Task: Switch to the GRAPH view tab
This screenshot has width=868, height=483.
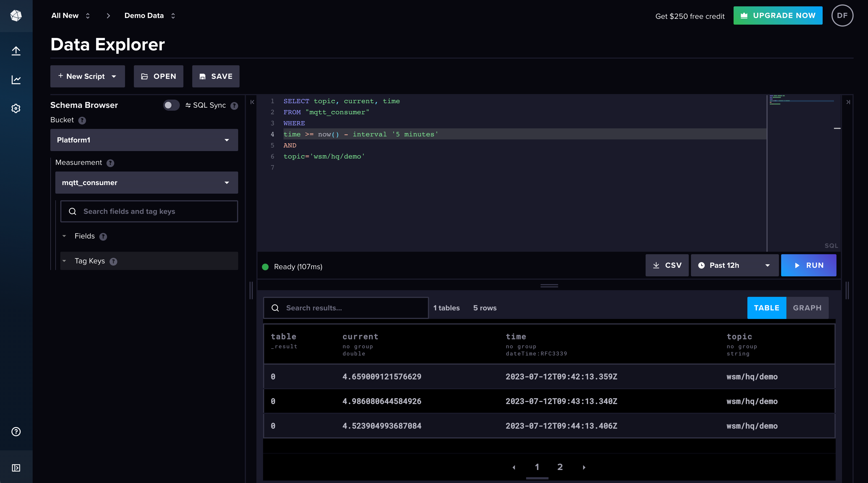Action: 807,308
